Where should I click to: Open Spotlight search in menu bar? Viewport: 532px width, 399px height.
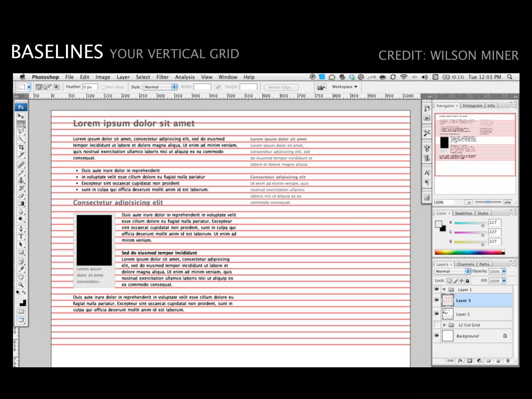pyautogui.click(x=510, y=77)
